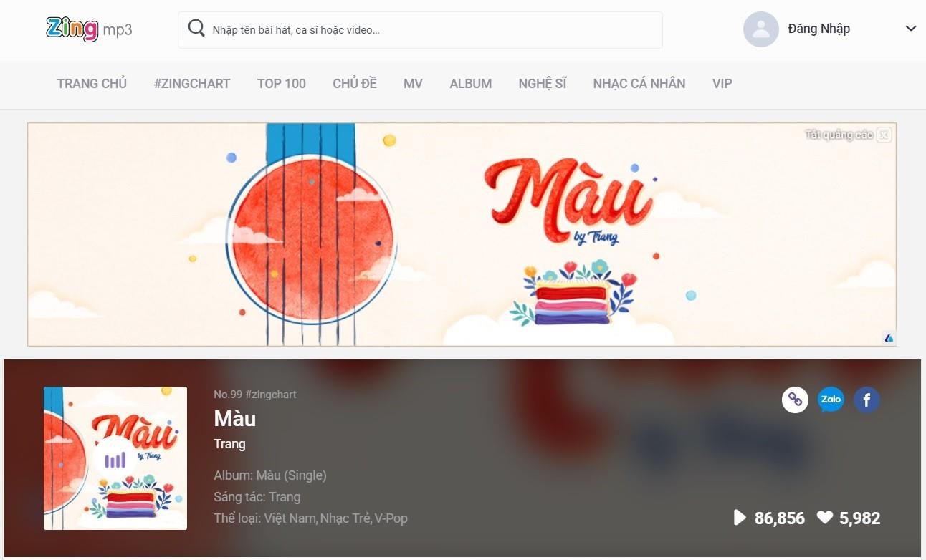Click the ad info icon on banner
Image resolution: width=926 pixels, height=560 pixels.
click(x=889, y=338)
